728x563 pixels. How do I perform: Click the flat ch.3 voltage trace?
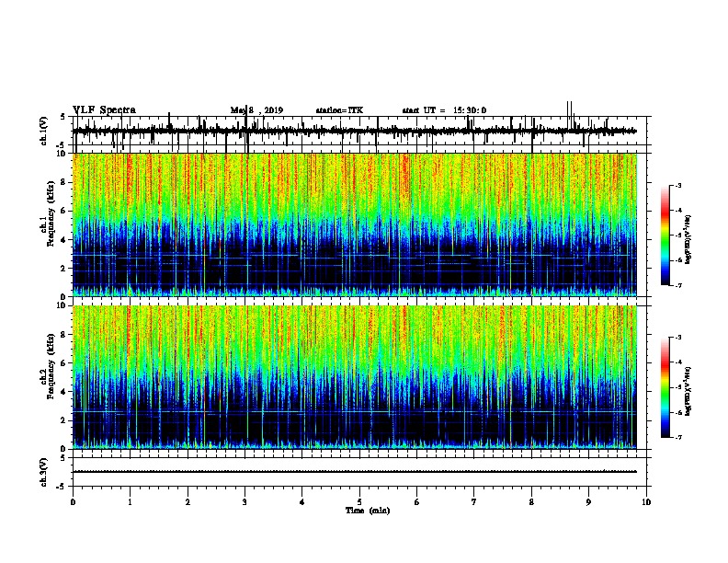[x=355, y=472]
